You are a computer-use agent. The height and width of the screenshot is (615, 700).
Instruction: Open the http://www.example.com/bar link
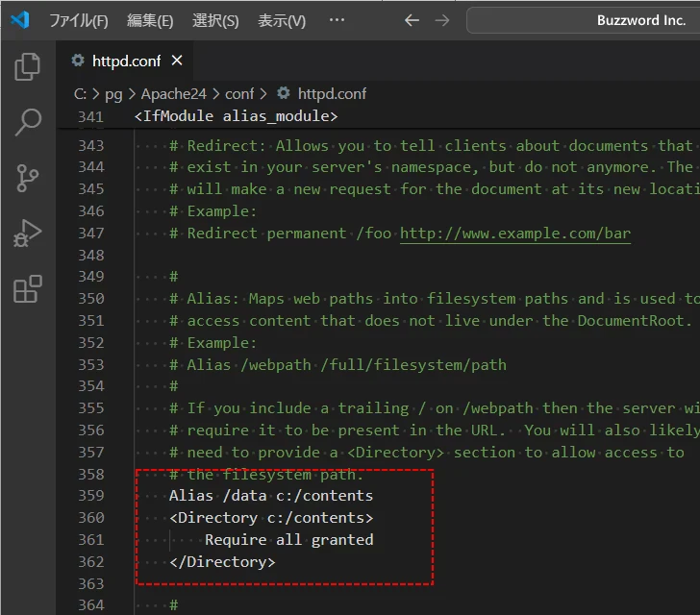[514, 233]
